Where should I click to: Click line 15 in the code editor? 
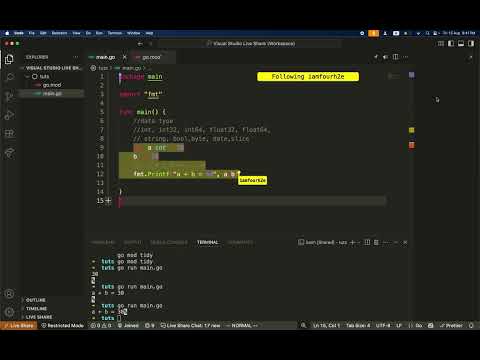pos(253,201)
